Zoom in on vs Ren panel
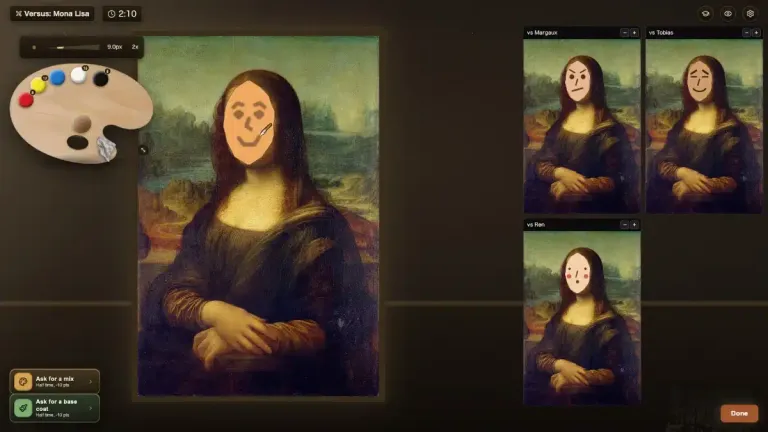The width and height of the screenshot is (768, 432). (x=634, y=225)
